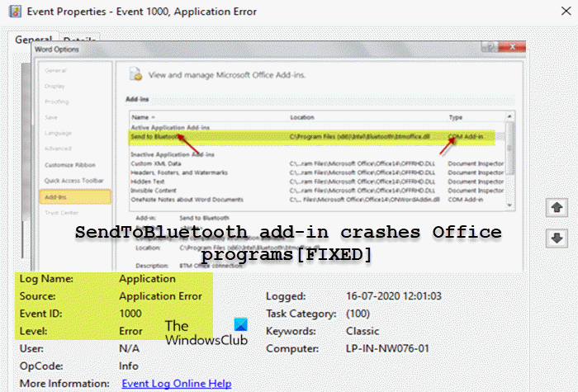Sort add-ins by the Location column header
This screenshot has width=578, height=392.
point(302,117)
